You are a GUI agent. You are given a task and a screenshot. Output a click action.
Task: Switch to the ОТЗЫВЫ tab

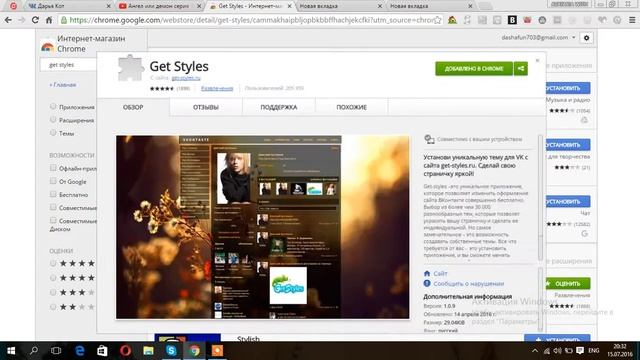(206, 107)
